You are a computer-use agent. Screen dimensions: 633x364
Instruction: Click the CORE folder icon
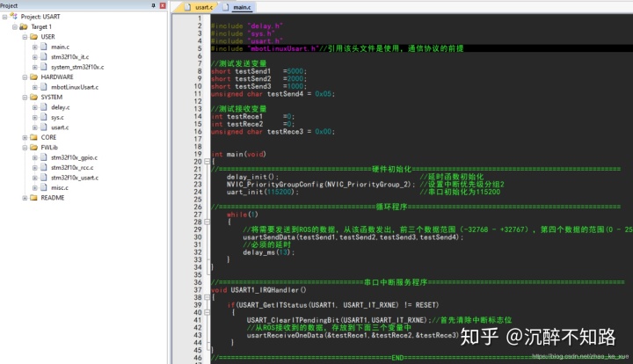34,138
